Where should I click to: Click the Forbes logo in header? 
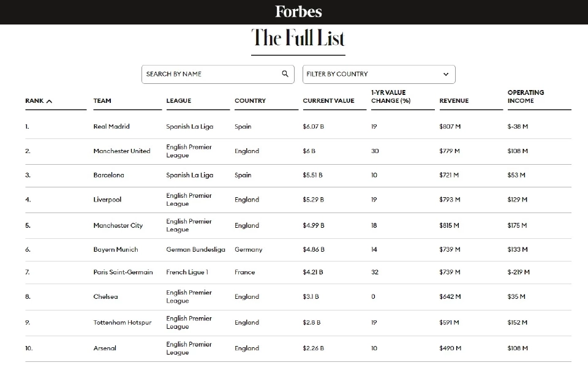coord(298,12)
